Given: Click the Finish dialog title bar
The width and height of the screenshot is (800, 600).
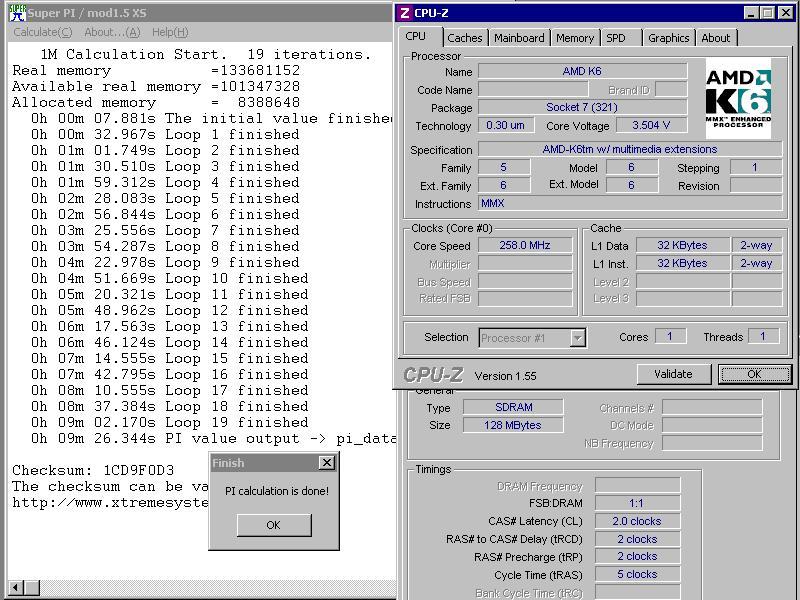Looking at the screenshot, I should (x=274, y=463).
